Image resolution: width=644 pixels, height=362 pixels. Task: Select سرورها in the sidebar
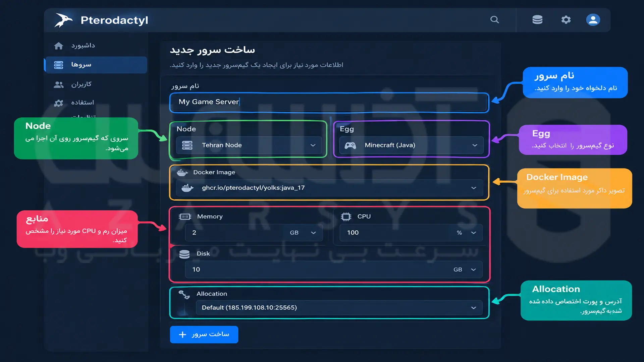pos(96,65)
